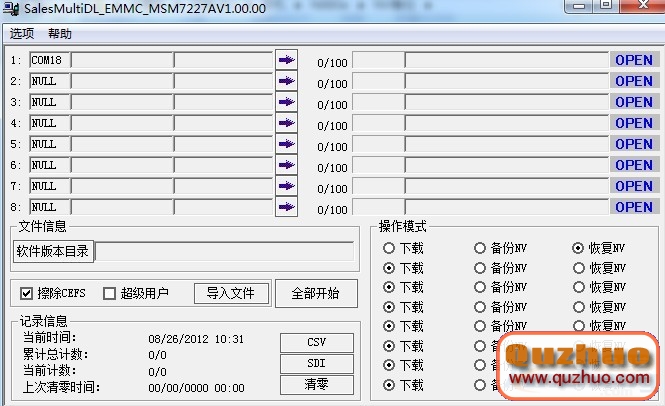
Task: Click OPEN for port row 1
Action: [x=634, y=60]
